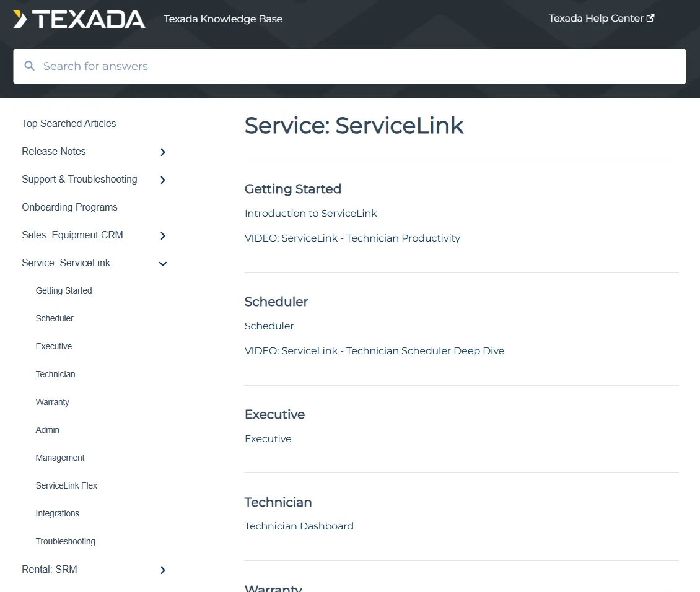700x592 pixels.
Task: Select Technician in the sidebar
Action: (x=55, y=374)
